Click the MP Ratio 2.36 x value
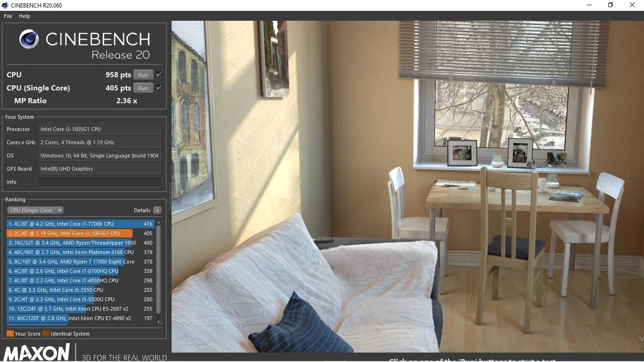Viewport: 644px width, 362px height. click(x=126, y=100)
